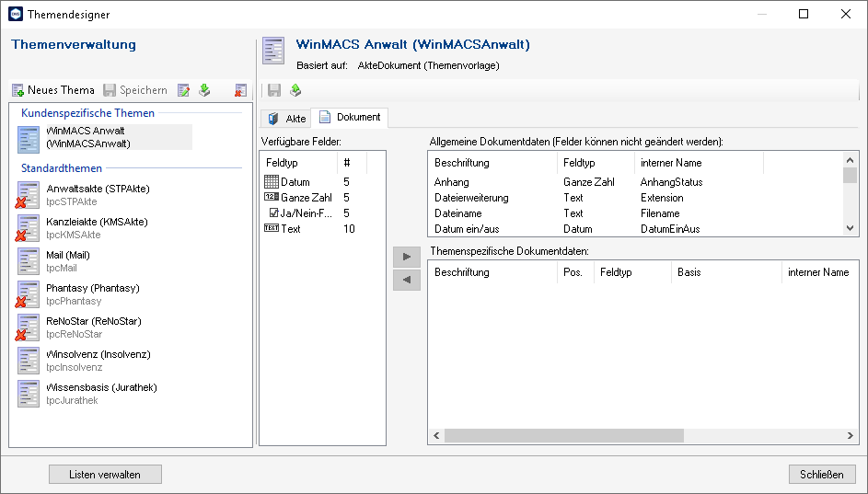Click the Kanzleiakte theme icon

pos(28,228)
